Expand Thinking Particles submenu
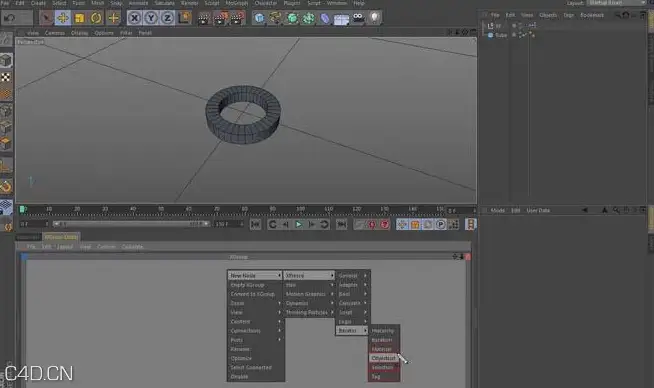This screenshot has height=388, width=654. pyautogui.click(x=309, y=312)
